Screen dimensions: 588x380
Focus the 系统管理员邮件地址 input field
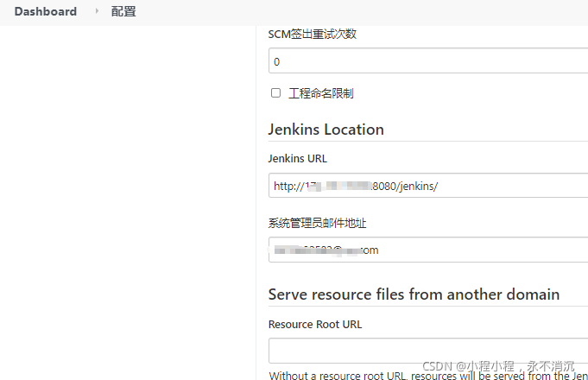(x=428, y=250)
